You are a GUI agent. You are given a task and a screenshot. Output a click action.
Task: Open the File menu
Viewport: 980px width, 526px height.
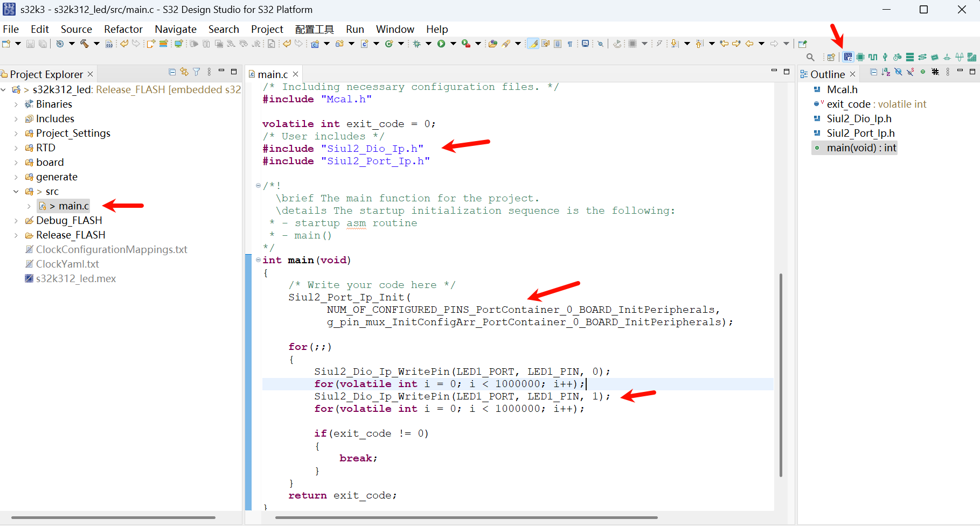click(11, 29)
